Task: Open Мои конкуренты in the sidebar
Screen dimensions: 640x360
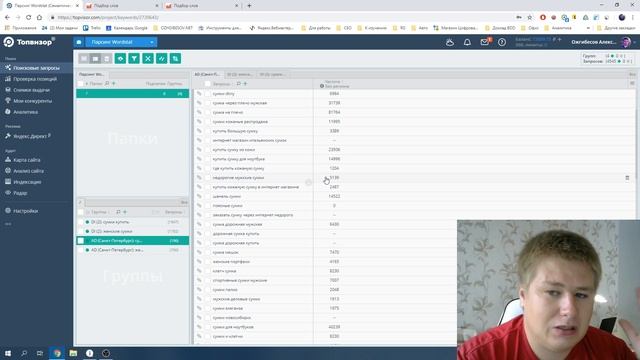Action: coord(32,101)
